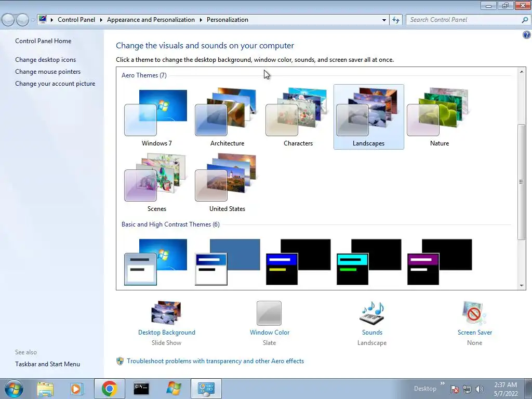The height and width of the screenshot is (399, 532).
Task: Click the address bar refresh button
Action: click(x=395, y=20)
